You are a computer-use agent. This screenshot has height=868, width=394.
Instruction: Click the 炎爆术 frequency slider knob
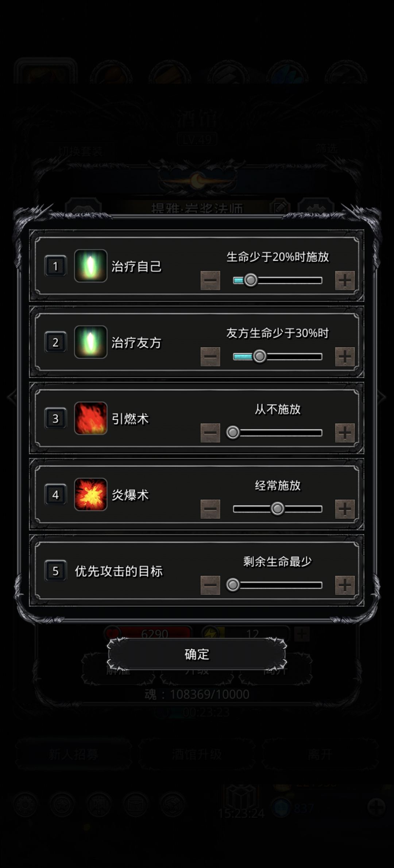[277, 509]
